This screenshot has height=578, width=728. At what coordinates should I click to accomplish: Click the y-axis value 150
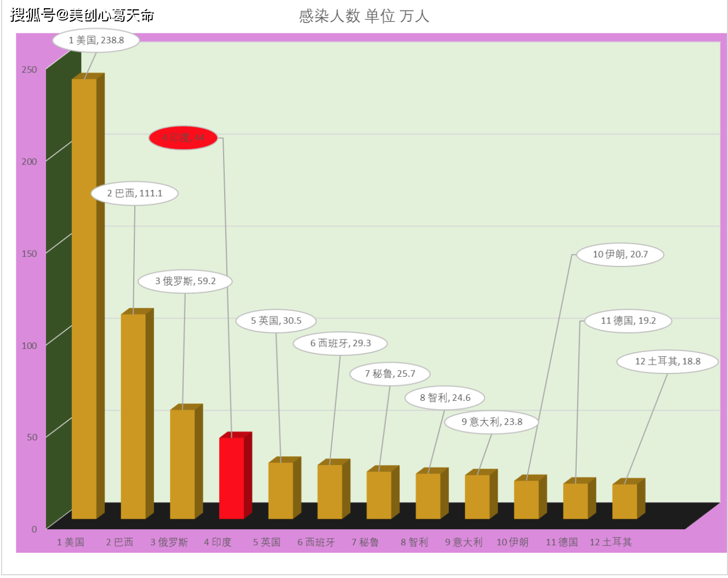coord(29,254)
